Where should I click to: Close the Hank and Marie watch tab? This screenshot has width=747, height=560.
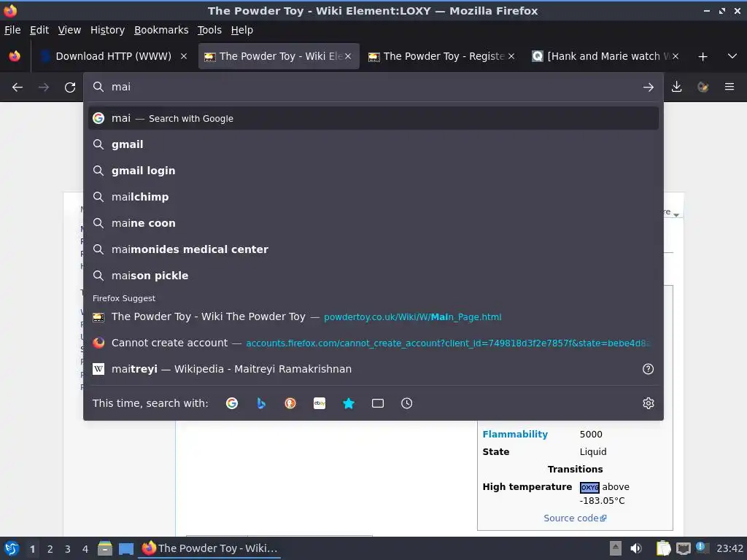[x=675, y=56]
